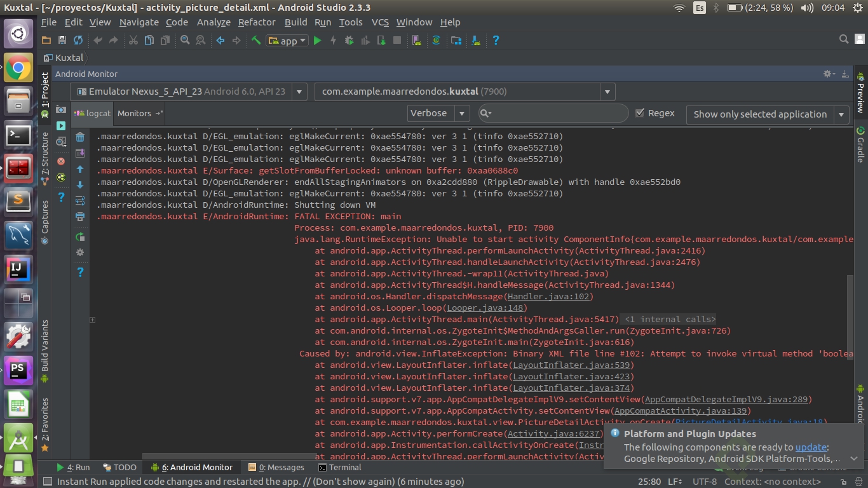Print the logcat output using printer icon
Viewport: 868px width, 488px height.
(x=80, y=217)
